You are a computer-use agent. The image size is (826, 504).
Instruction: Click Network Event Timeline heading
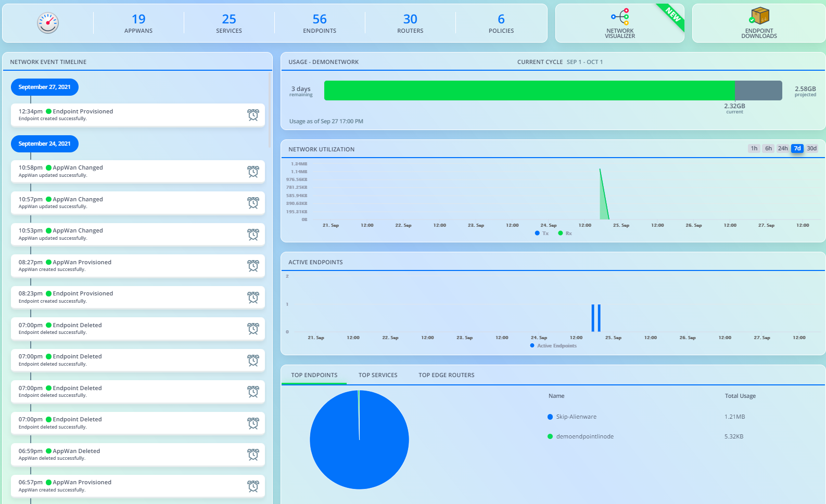(48, 62)
